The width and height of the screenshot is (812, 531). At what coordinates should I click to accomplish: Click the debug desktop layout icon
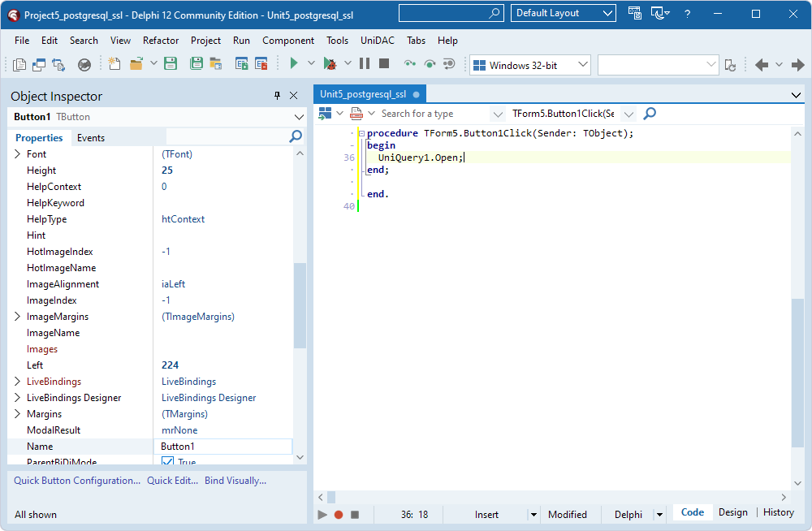point(659,14)
